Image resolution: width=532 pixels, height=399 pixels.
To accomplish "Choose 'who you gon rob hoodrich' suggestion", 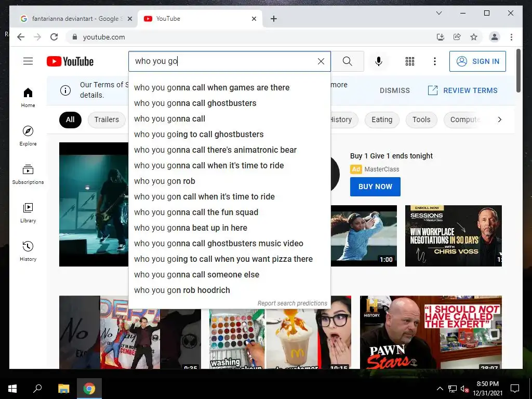I will [x=230, y=290].
